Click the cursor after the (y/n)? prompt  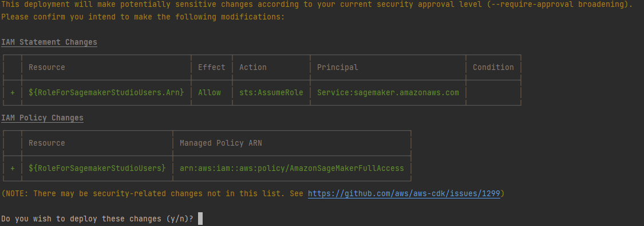coord(200,219)
